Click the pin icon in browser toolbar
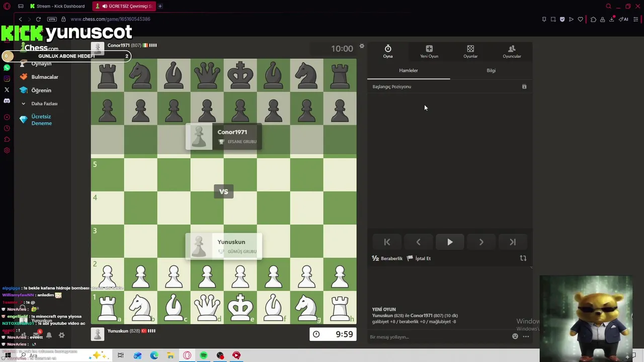The image size is (644, 362). tap(544, 19)
